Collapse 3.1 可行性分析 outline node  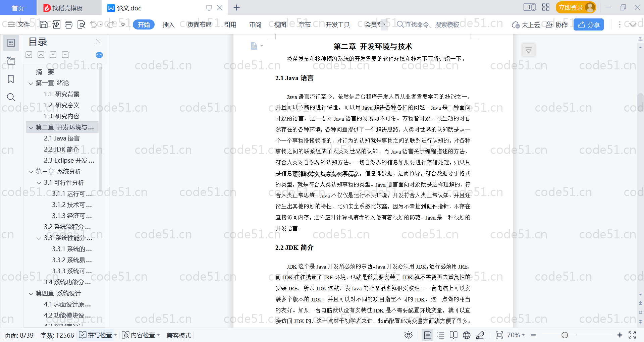click(39, 183)
